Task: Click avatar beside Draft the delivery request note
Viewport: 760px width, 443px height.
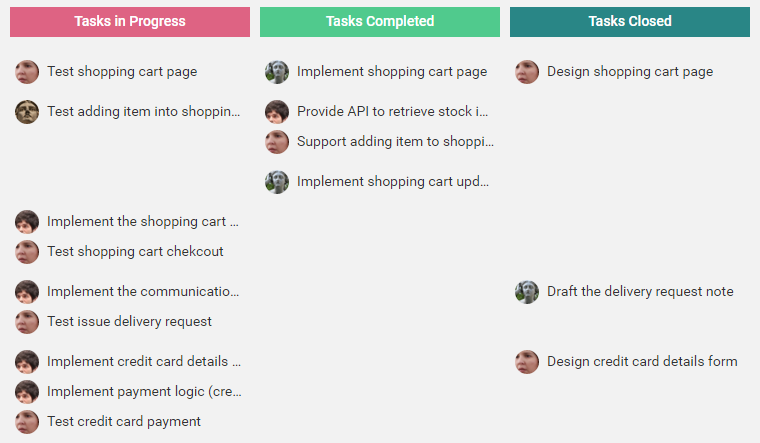Action: (527, 292)
